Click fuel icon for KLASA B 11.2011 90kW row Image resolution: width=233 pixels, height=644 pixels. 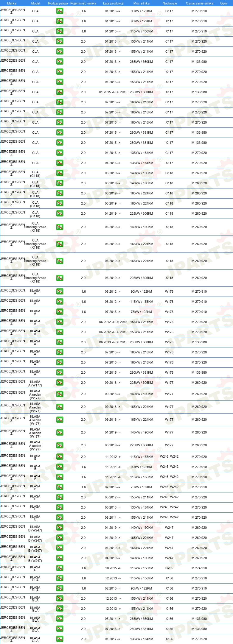click(60, 467)
